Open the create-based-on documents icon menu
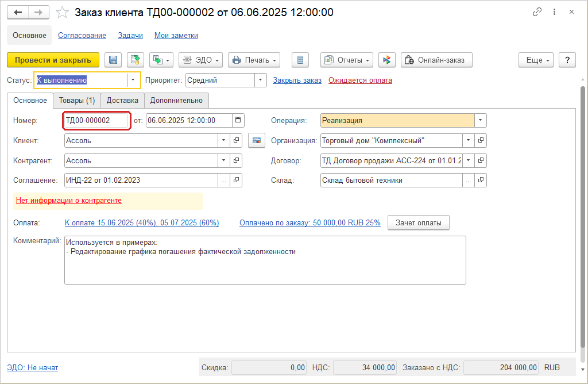 (x=161, y=60)
